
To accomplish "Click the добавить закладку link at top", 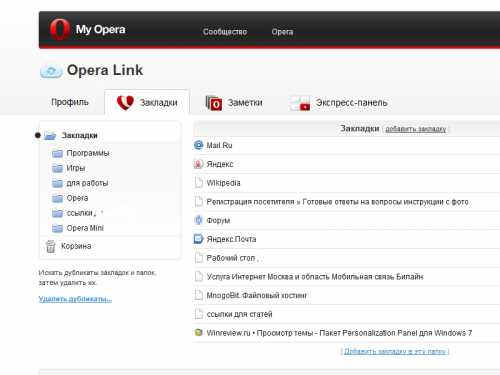I will pos(416,129).
